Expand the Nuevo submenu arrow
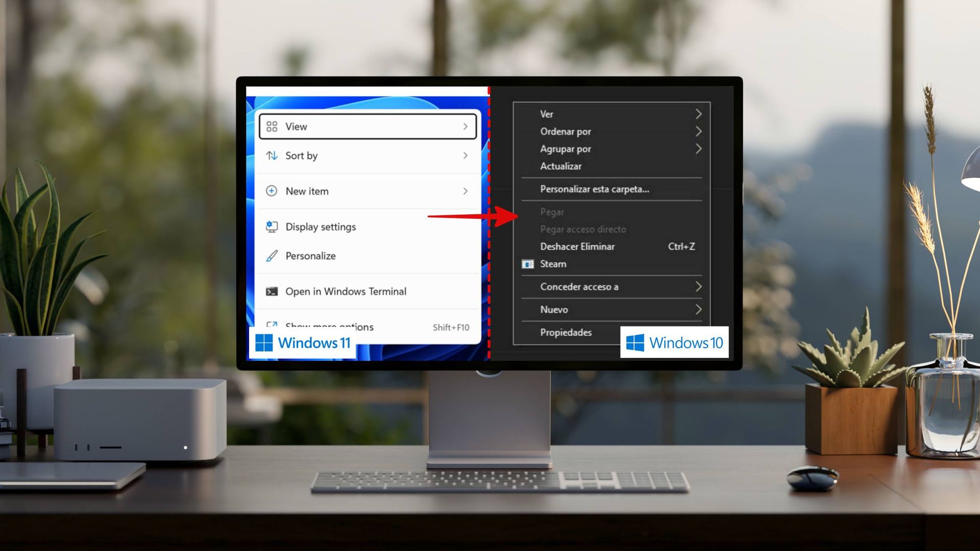980x551 pixels. tap(699, 309)
